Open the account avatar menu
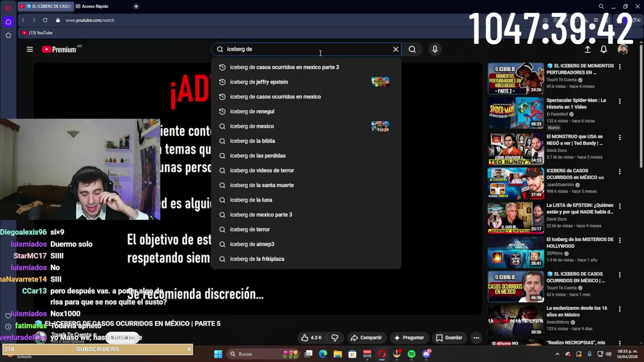644x362 pixels. tap(623, 49)
